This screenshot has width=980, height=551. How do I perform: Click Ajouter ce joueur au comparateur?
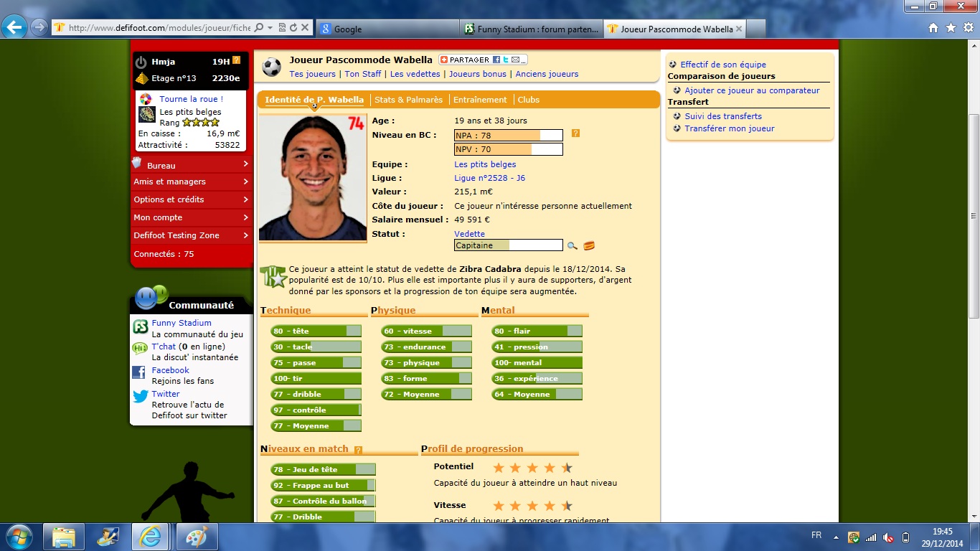point(752,90)
